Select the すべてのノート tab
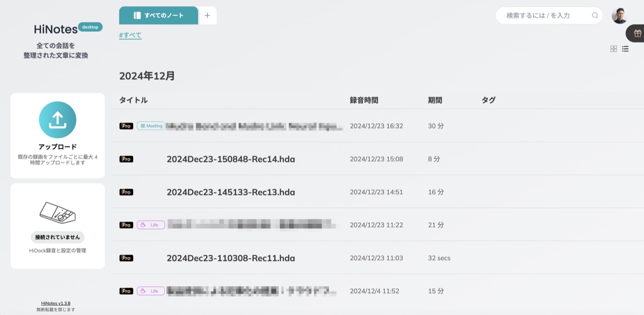Viewport: 644px width, 315px height. pos(159,15)
